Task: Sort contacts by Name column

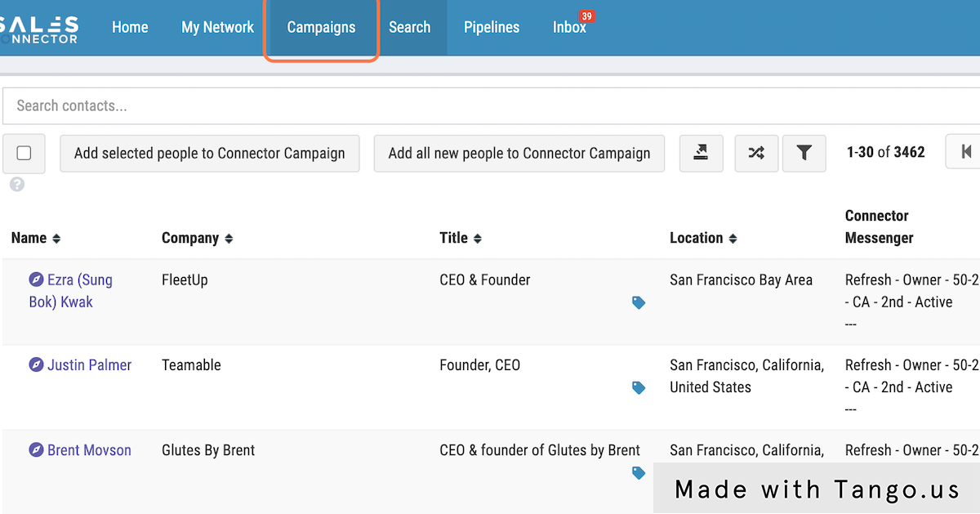Action: [36, 238]
